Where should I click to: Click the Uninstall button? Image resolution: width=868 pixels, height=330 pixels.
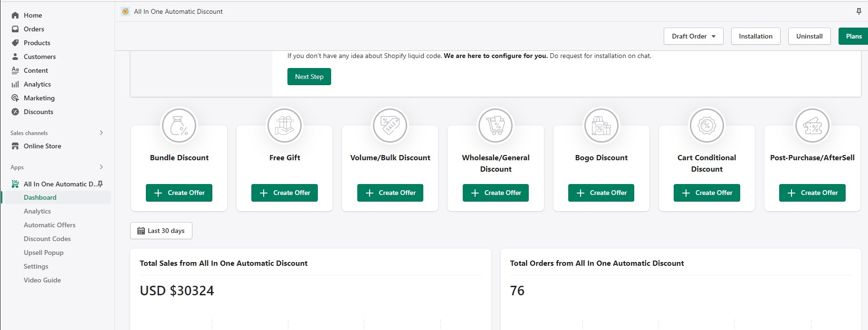pos(809,36)
